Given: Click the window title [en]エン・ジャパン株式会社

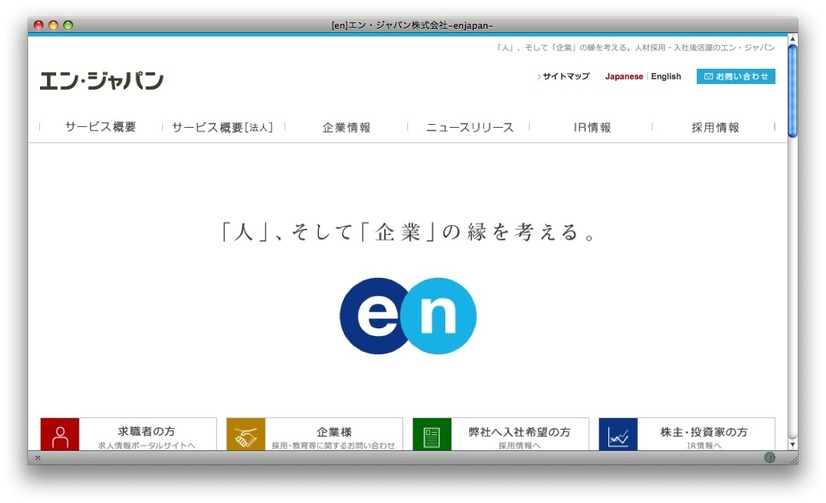Looking at the screenshot, I should (x=412, y=25).
